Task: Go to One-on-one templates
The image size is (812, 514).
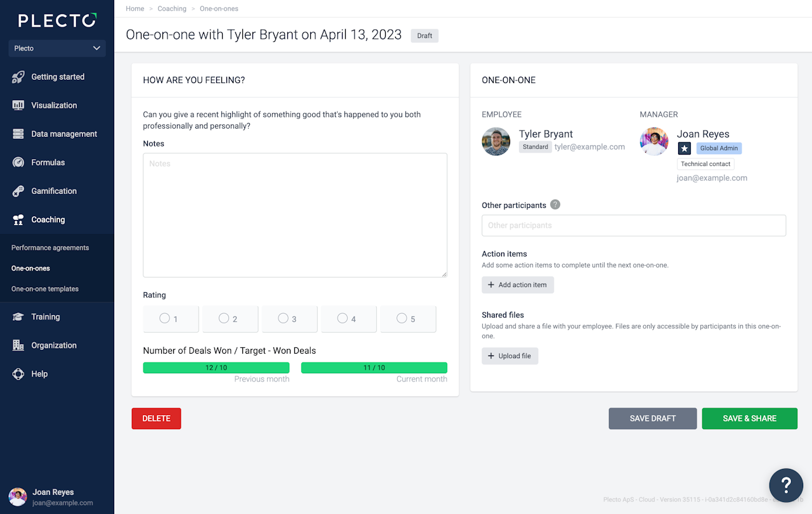Action: coord(45,289)
